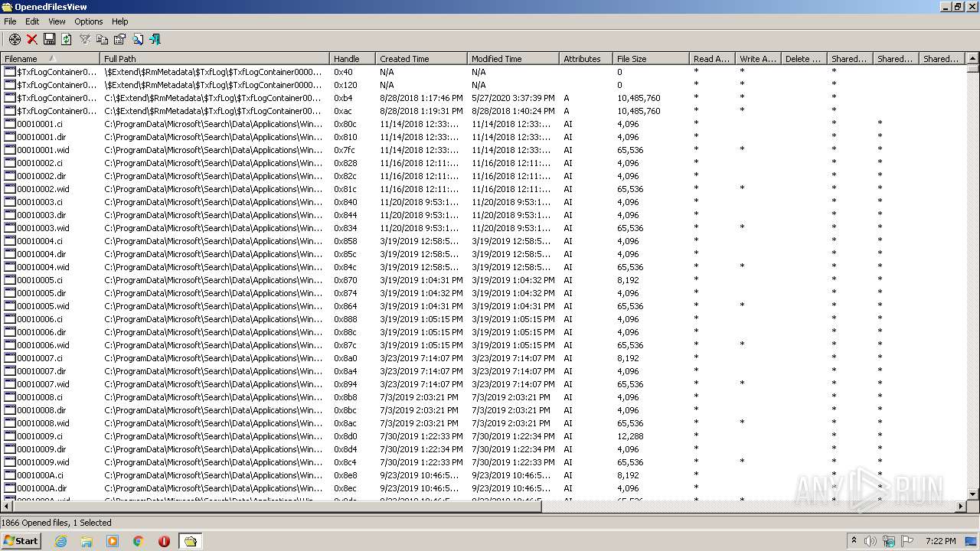Select the 0001000A.dir file row
980x551 pixels.
tap(483, 488)
